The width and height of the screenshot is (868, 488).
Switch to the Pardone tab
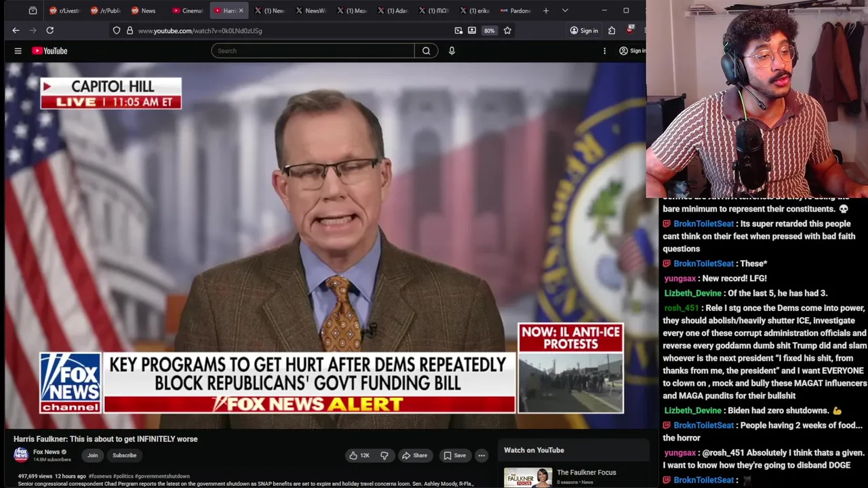tap(515, 11)
